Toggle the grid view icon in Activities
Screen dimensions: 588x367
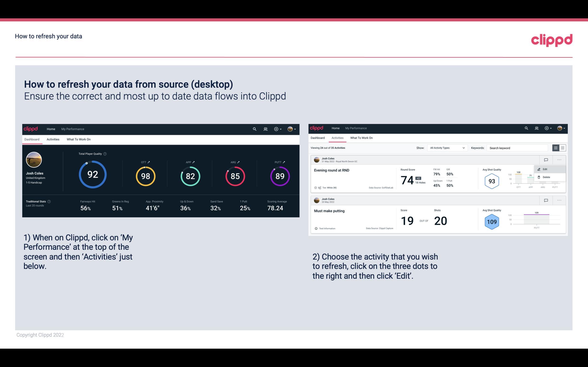point(563,148)
